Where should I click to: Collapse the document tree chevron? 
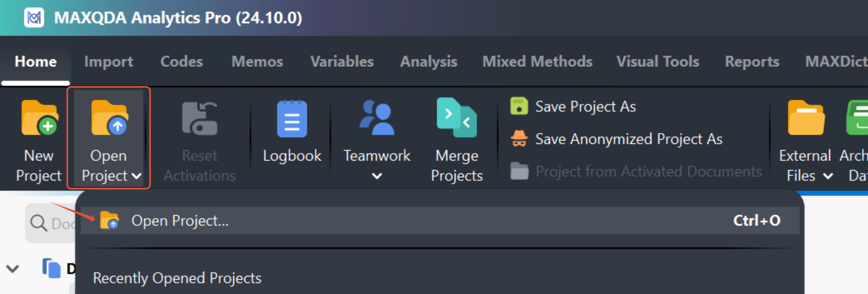click(13, 269)
